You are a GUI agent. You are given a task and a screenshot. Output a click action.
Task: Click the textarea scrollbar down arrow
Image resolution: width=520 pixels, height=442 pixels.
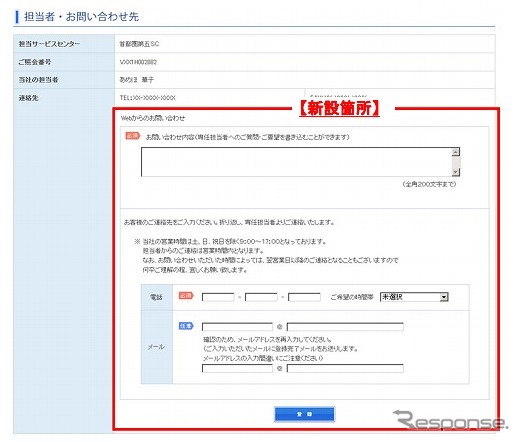pyautogui.click(x=456, y=172)
